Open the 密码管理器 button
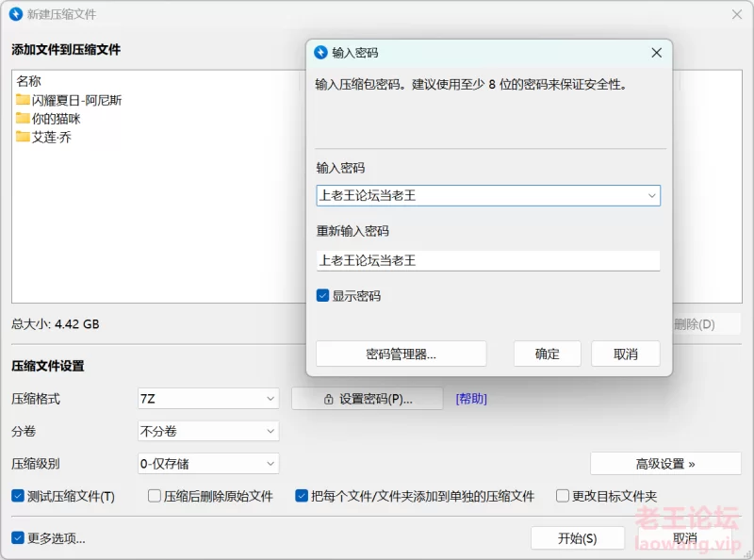Screen dimensions: 754x560 click(402, 354)
